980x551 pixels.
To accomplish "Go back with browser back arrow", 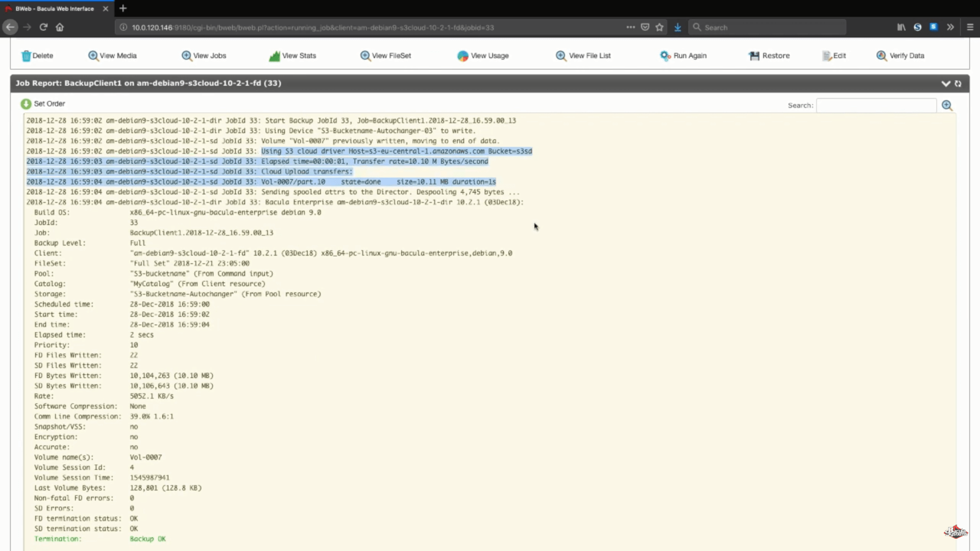I will coord(10,27).
